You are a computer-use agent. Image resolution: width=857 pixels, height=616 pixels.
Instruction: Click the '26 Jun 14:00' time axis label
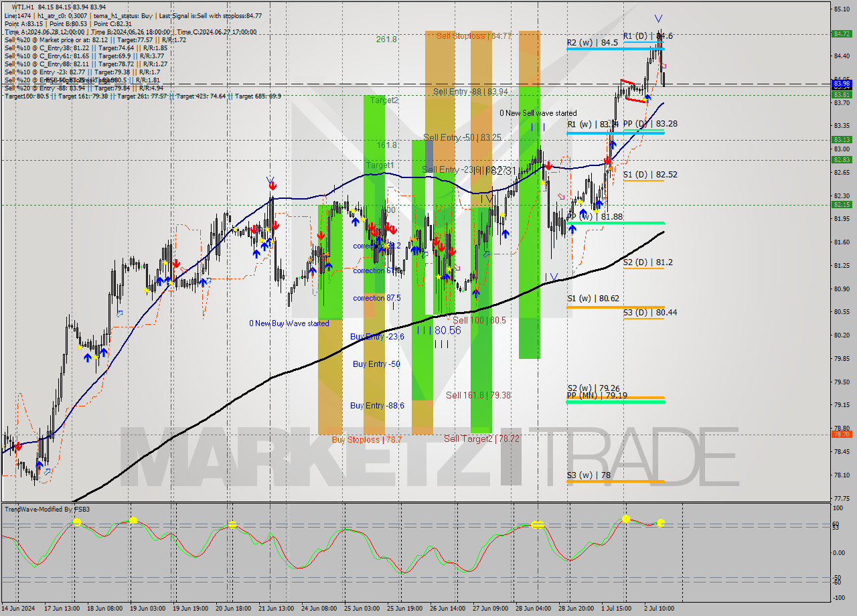pyautogui.click(x=447, y=609)
